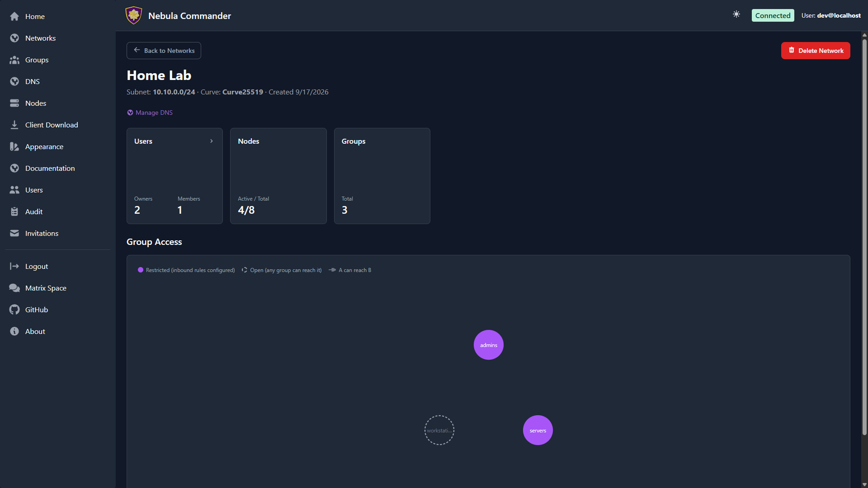Click the Groups summary card

(x=382, y=176)
